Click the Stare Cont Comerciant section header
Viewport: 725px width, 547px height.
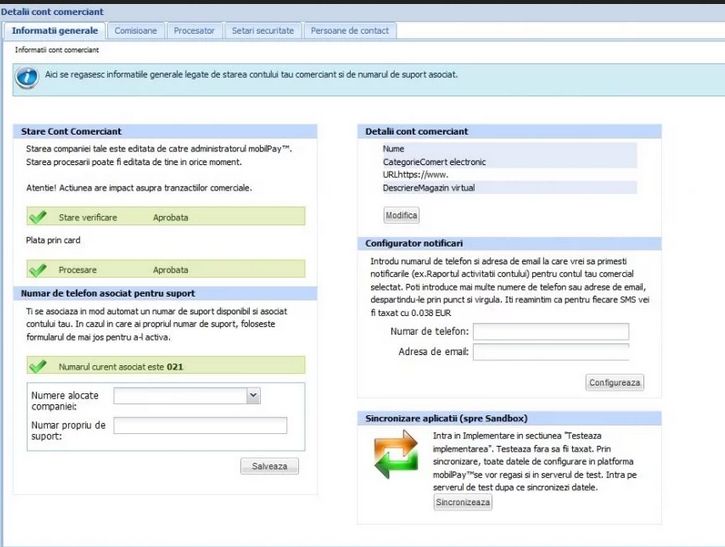pyautogui.click(x=168, y=131)
